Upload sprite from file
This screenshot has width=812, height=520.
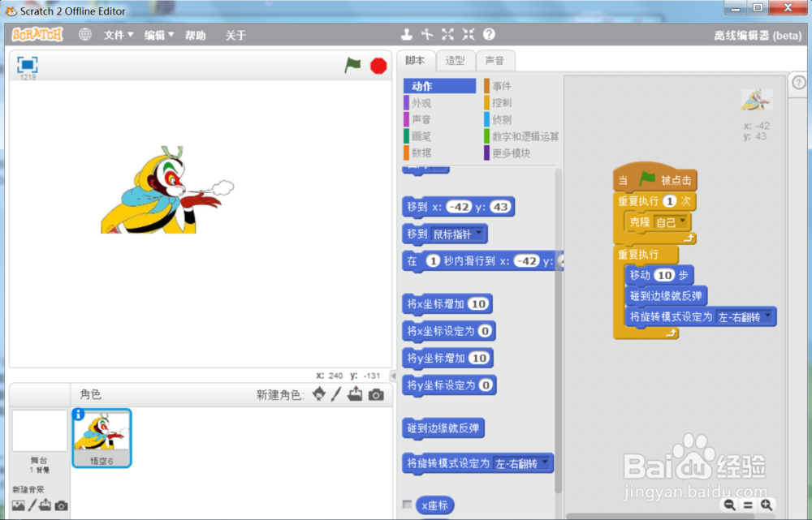tap(356, 394)
